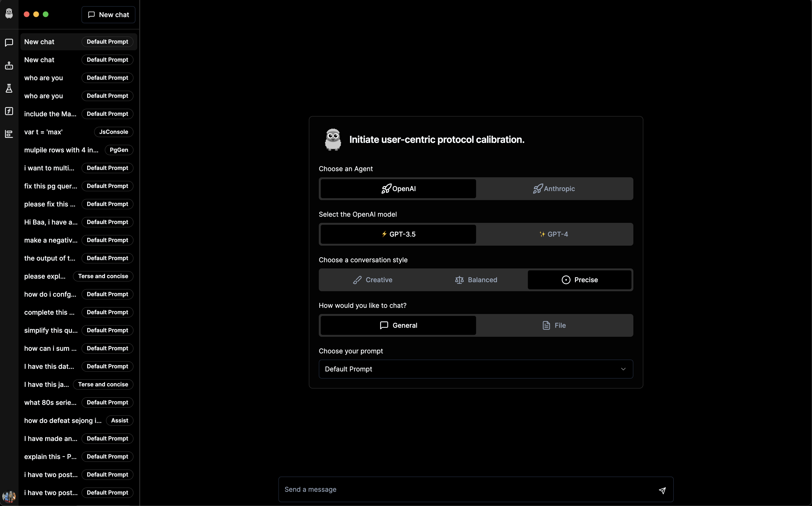
Task: Set conversation style to Balanced
Action: tap(476, 280)
